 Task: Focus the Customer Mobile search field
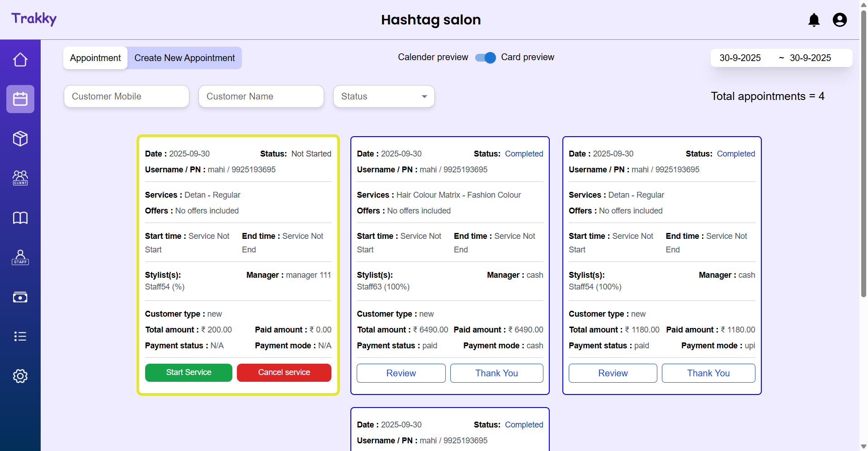[127, 96]
